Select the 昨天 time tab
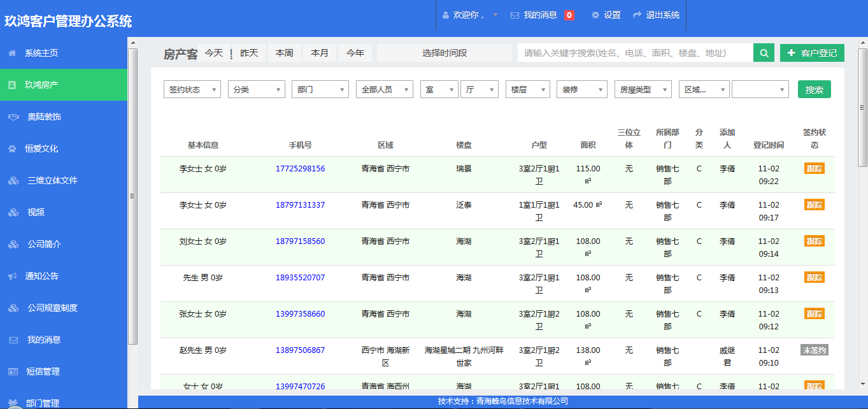This screenshot has width=868, height=409. 249,53
